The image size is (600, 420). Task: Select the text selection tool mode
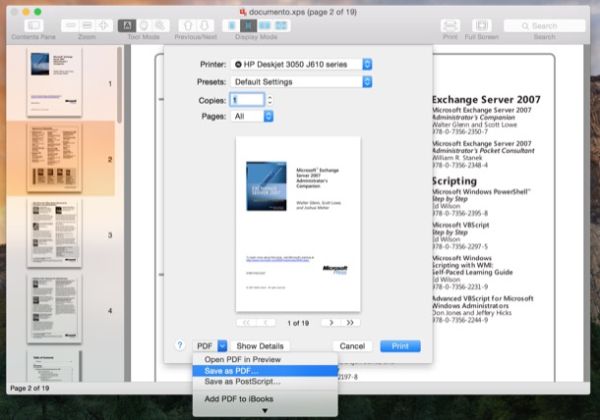click(126, 24)
